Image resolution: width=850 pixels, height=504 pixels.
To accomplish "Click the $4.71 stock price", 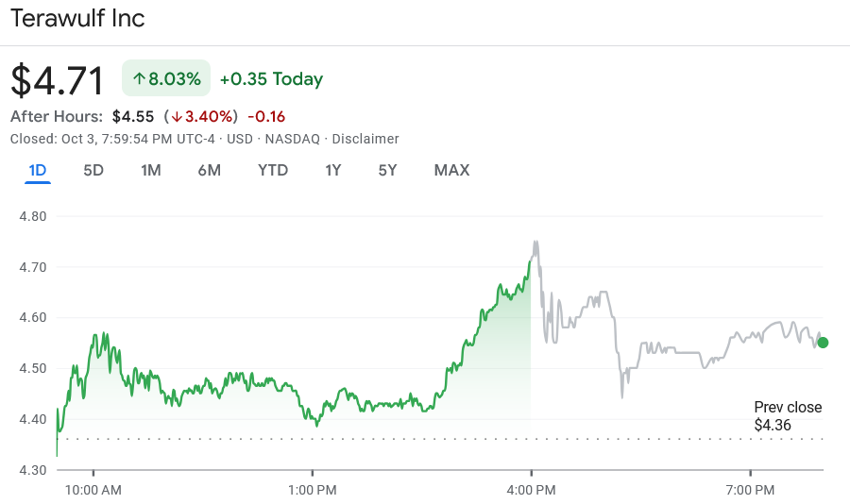I will click(58, 81).
